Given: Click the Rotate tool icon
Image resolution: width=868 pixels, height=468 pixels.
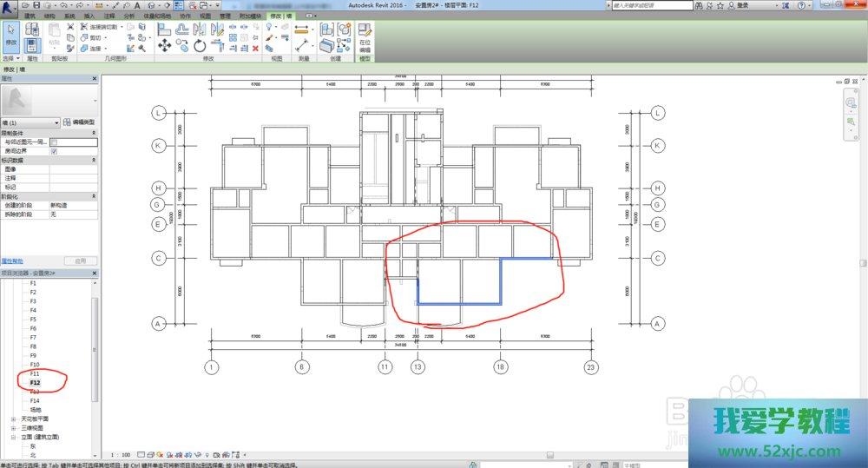Looking at the screenshot, I should point(200,46).
